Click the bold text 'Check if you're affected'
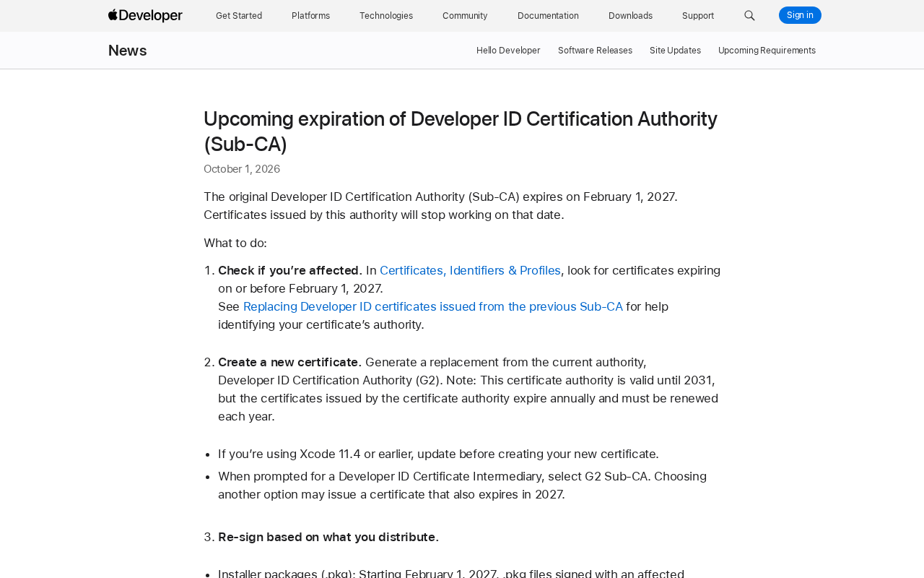924x578 pixels. click(289, 270)
